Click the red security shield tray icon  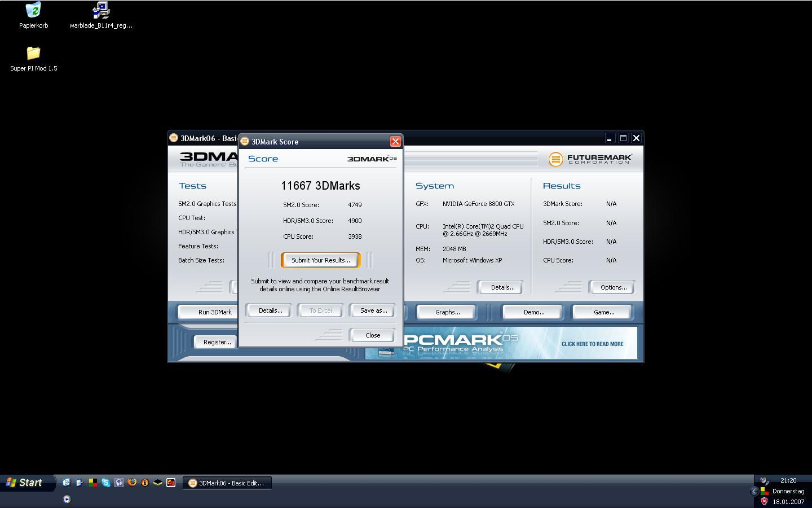[x=764, y=501]
